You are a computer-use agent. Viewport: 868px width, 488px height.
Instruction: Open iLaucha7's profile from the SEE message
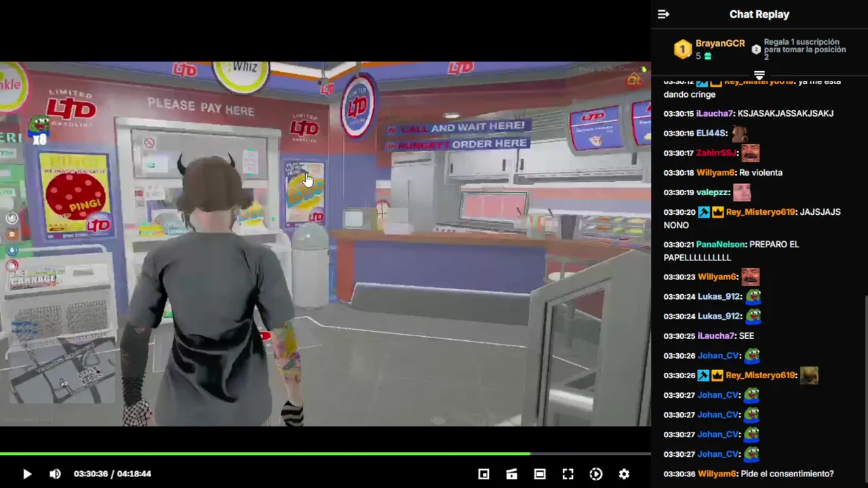pyautogui.click(x=716, y=336)
